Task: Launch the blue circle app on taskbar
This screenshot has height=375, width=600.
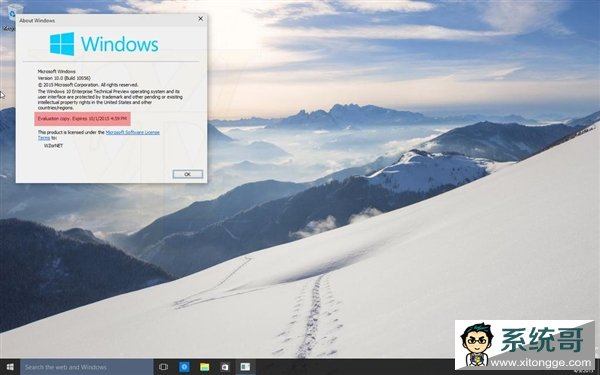Action: coord(184,367)
